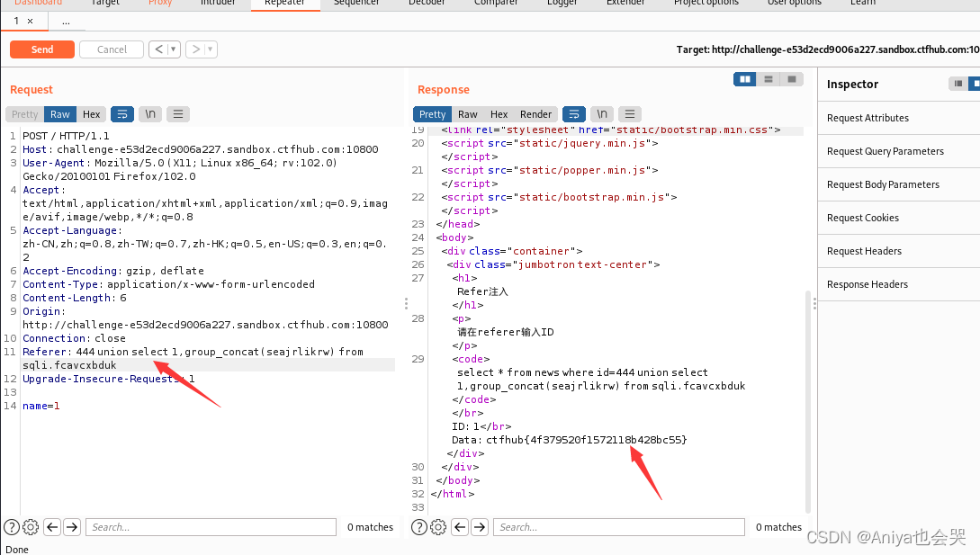
Task: Expand Request Attributes in Inspector
Action: point(899,118)
